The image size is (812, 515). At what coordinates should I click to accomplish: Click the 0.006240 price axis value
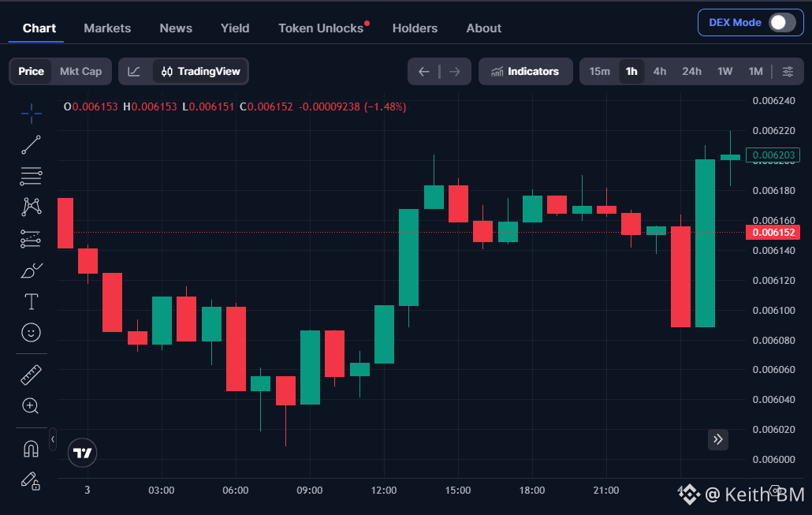(773, 100)
